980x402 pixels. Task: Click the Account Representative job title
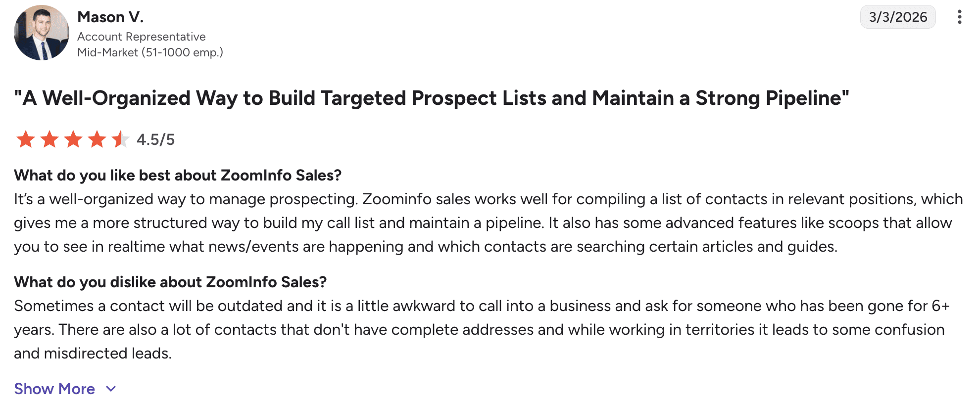141,37
